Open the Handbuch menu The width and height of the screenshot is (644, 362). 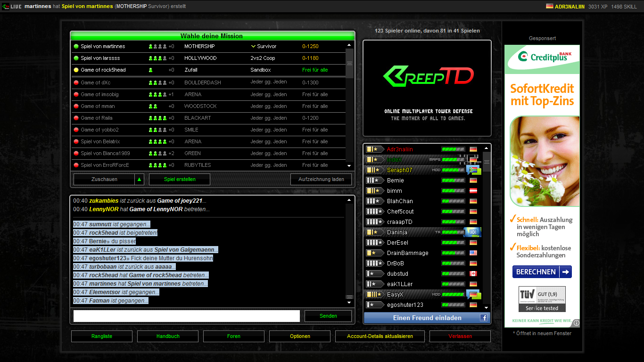(x=168, y=336)
